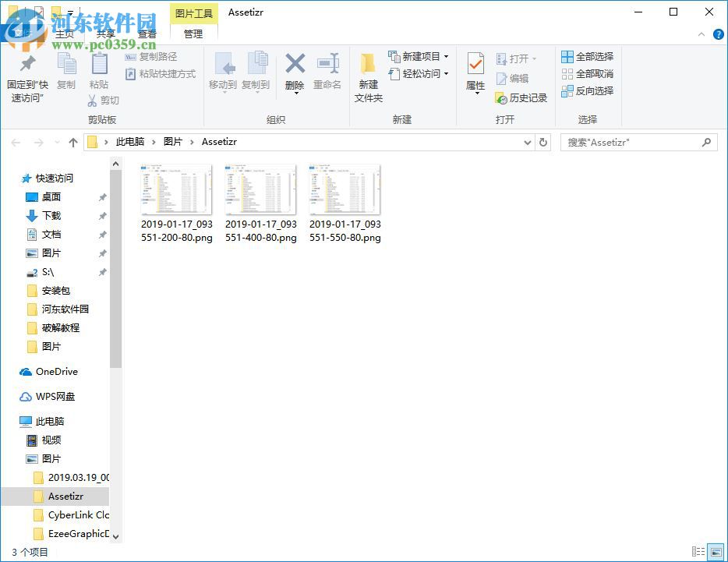Switch to the 查看 (View) tab
The height and width of the screenshot is (562, 728).
tap(147, 34)
